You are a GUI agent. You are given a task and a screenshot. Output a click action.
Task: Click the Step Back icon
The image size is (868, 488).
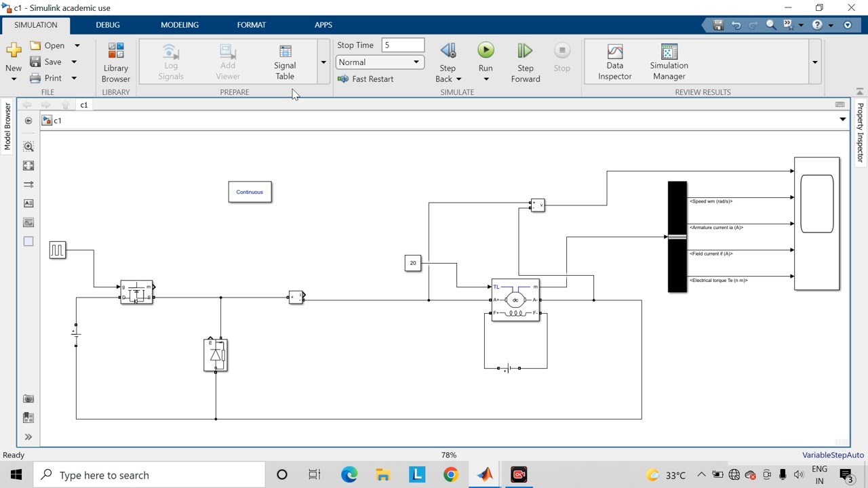[448, 50]
